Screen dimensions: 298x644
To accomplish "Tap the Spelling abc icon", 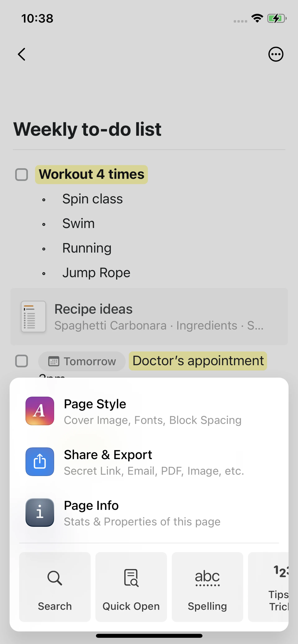I will 207,578.
